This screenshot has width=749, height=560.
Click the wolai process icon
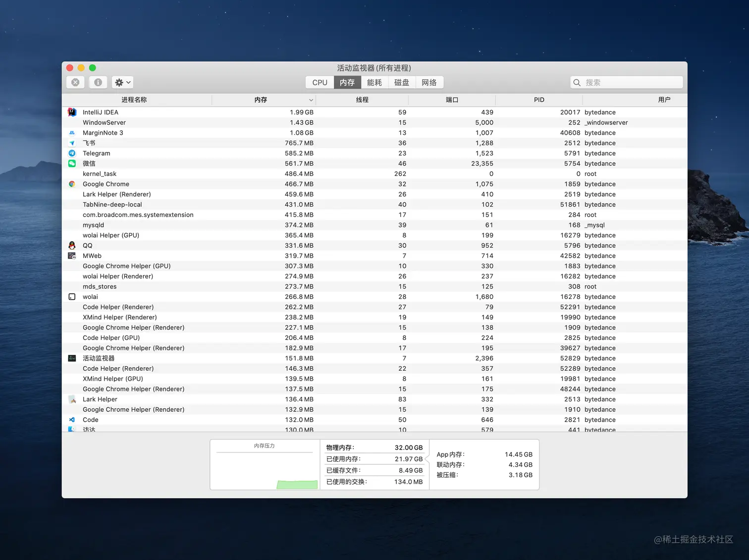pos(72,297)
